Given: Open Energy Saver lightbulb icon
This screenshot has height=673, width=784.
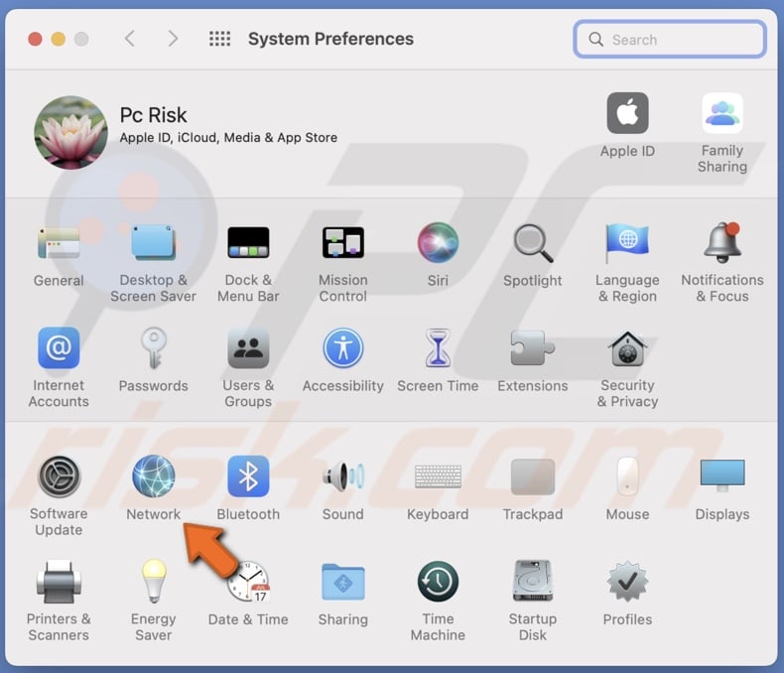Looking at the screenshot, I should [154, 582].
